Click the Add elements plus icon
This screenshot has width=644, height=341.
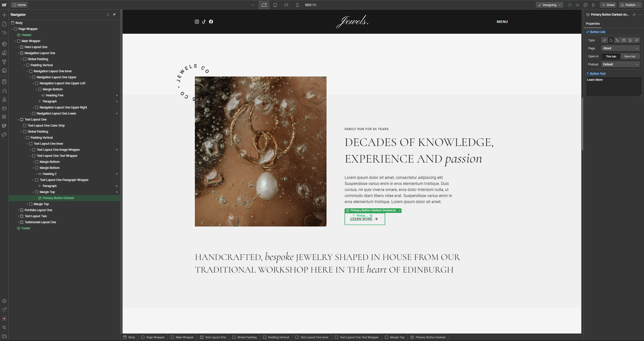click(4, 15)
